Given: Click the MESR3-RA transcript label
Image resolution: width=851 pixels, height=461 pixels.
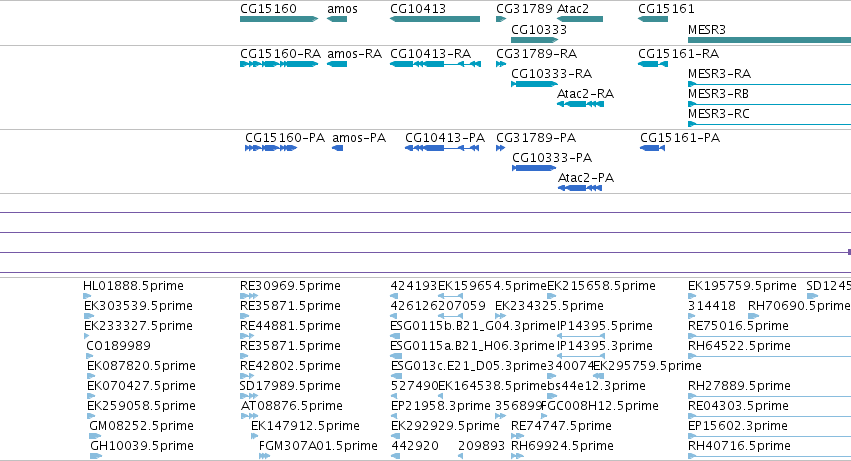Looking at the screenshot, I should coord(719,74).
